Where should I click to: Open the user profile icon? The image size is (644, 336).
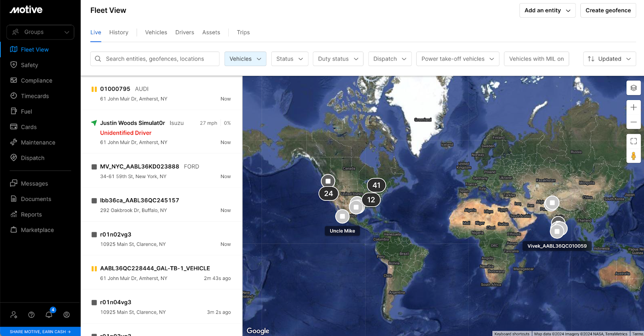coord(66,315)
